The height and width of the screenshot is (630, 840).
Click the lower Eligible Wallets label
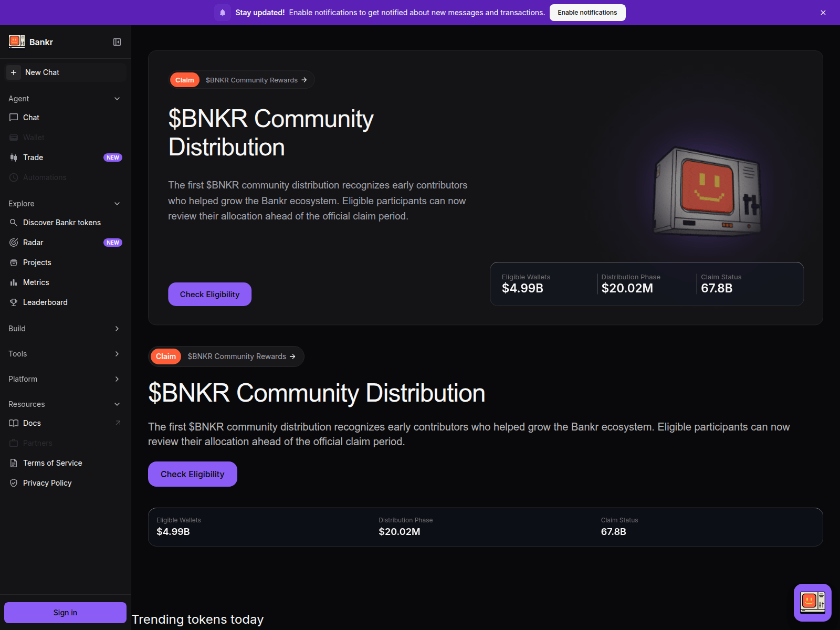pos(178,520)
